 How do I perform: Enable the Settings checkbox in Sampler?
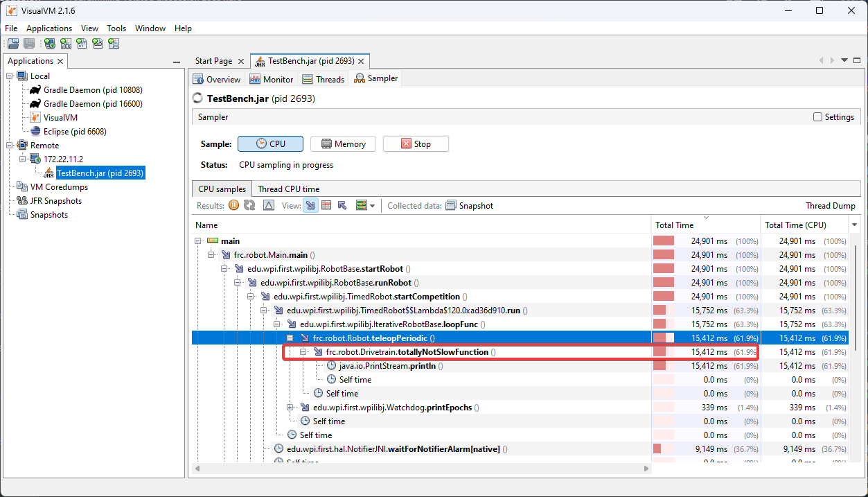(817, 116)
